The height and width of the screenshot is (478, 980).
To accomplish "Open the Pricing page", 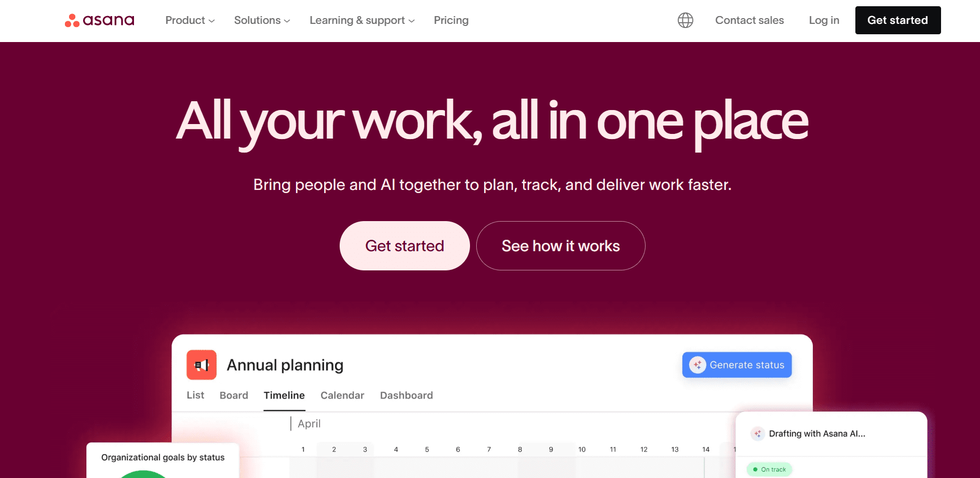I will (x=451, y=20).
